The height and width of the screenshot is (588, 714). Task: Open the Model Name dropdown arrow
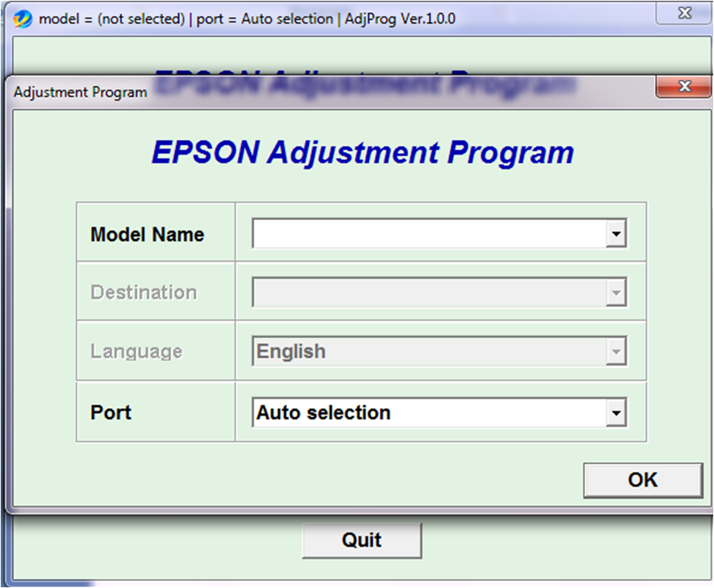pos(616,234)
